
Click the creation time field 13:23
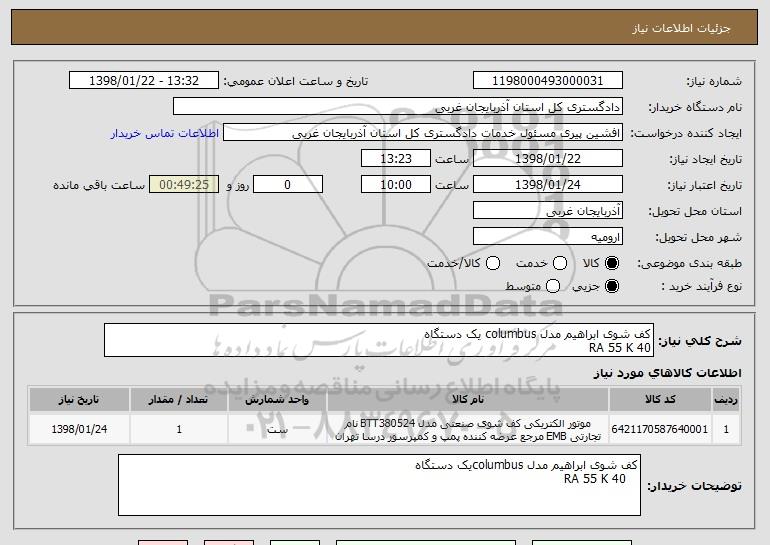396,159
